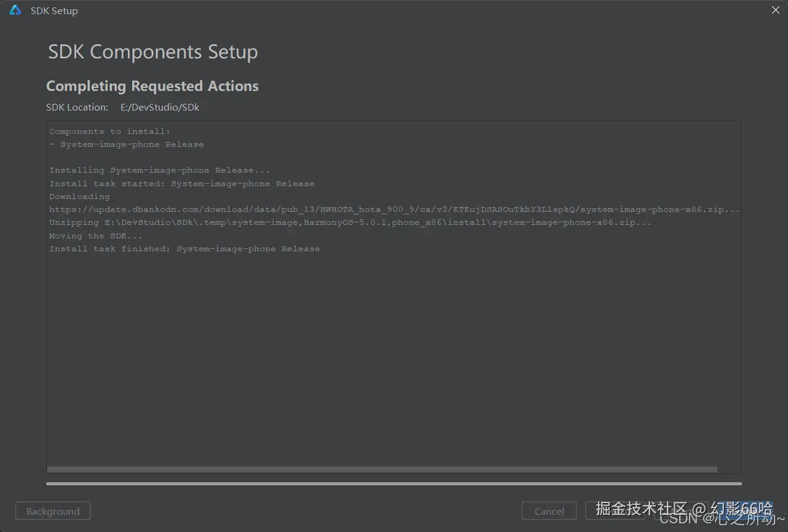Click the SDK location path E:/DevStudio/SDk
Image resolution: width=788 pixels, height=532 pixels.
pyautogui.click(x=160, y=107)
